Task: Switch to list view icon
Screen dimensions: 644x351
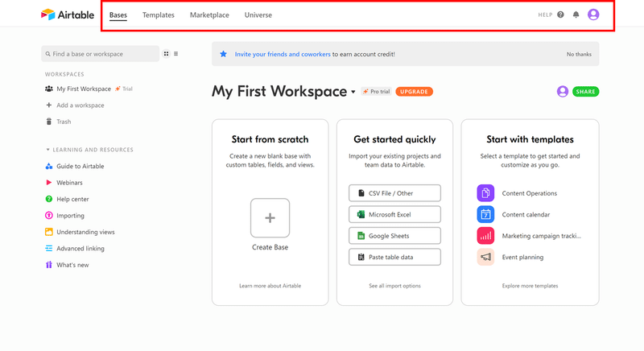Action: point(175,54)
